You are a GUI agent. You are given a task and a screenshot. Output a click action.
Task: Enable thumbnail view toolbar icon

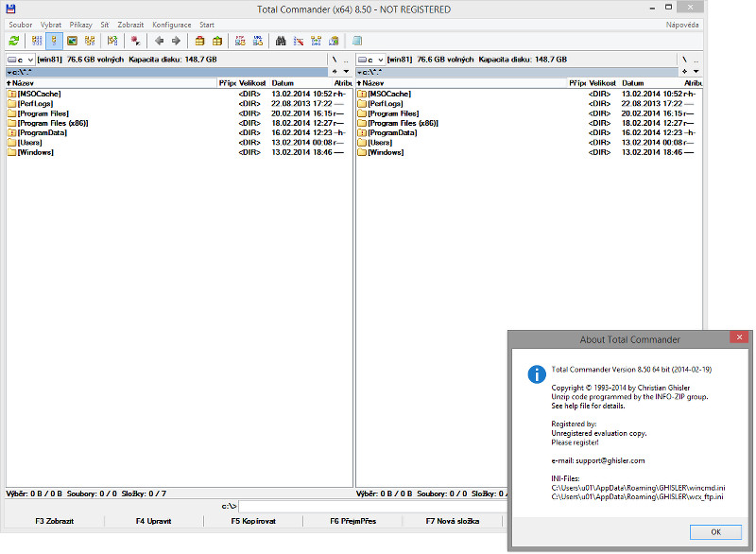(x=73, y=41)
